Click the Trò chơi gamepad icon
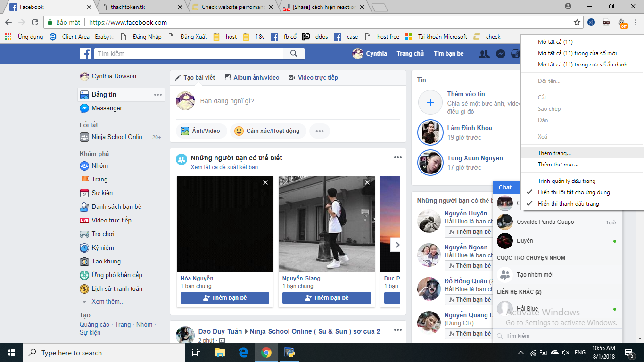 pyautogui.click(x=84, y=234)
